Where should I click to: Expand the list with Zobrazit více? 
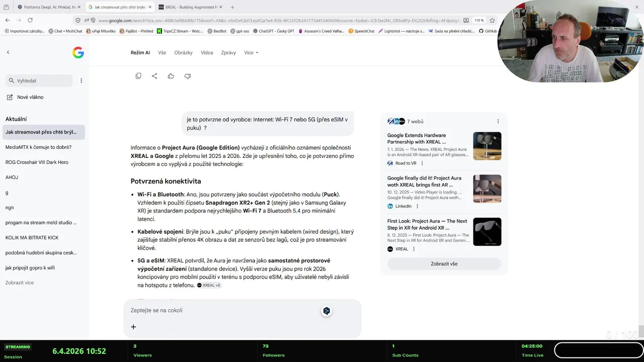pos(20,283)
